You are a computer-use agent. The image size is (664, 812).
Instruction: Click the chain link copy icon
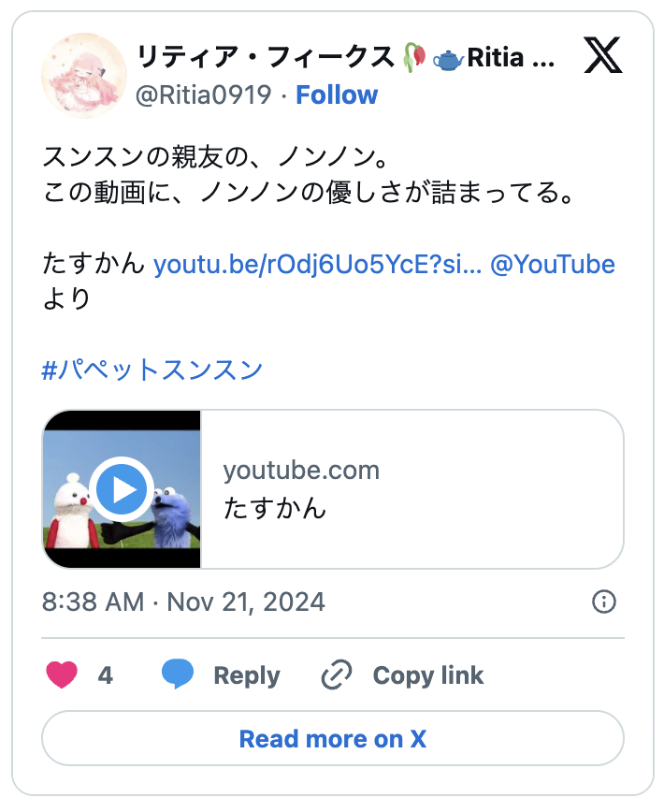(x=337, y=674)
